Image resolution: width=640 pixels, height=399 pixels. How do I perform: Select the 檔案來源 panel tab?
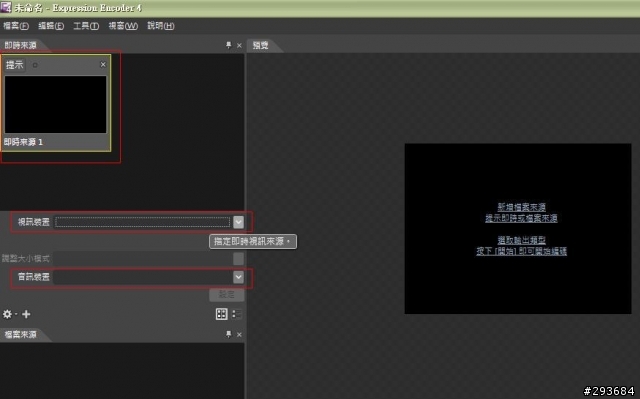pyautogui.click(x=20, y=335)
